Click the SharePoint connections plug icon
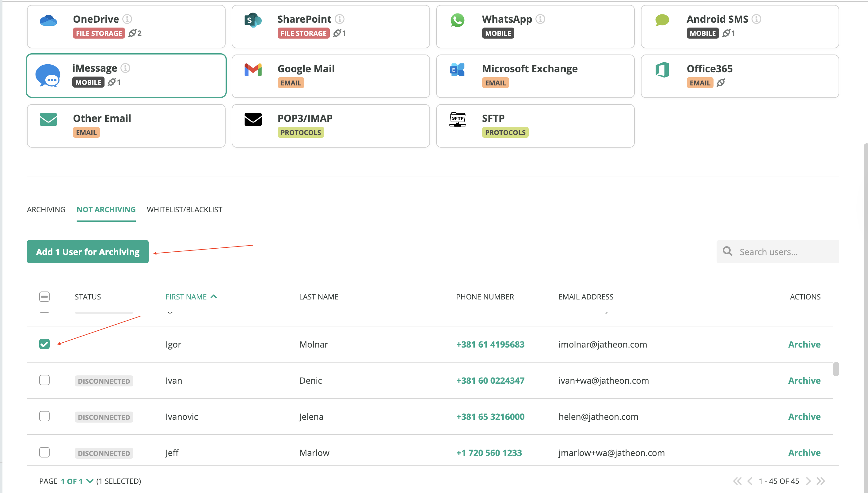 (337, 33)
